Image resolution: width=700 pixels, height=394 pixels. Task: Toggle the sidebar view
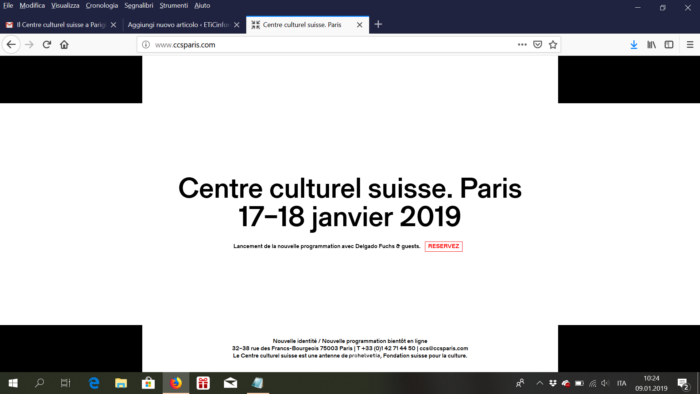(669, 45)
